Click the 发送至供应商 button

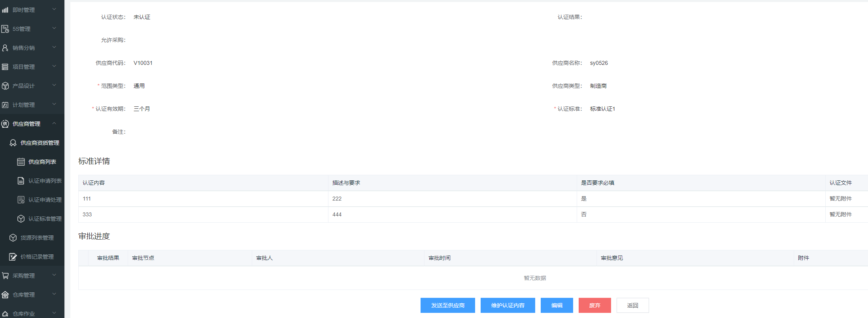[x=447, y=305]
